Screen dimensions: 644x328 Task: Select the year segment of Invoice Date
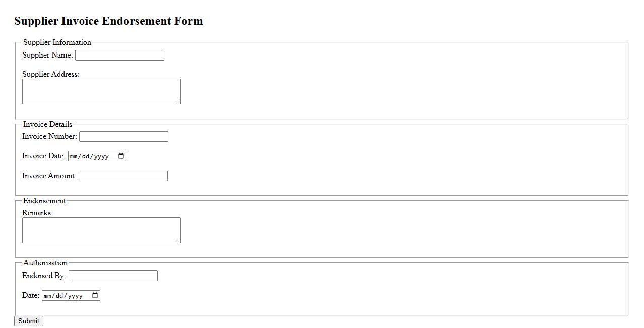pos(101,156)
